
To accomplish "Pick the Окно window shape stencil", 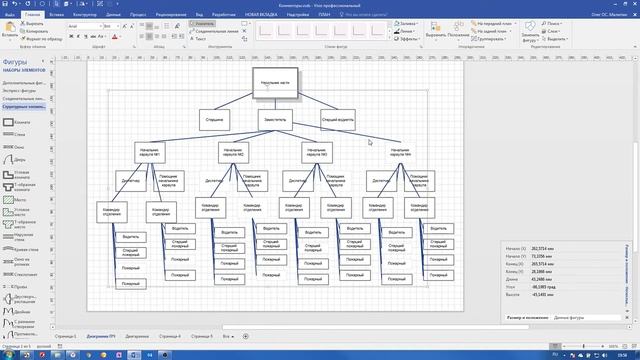I will click(x=13, y=147).
